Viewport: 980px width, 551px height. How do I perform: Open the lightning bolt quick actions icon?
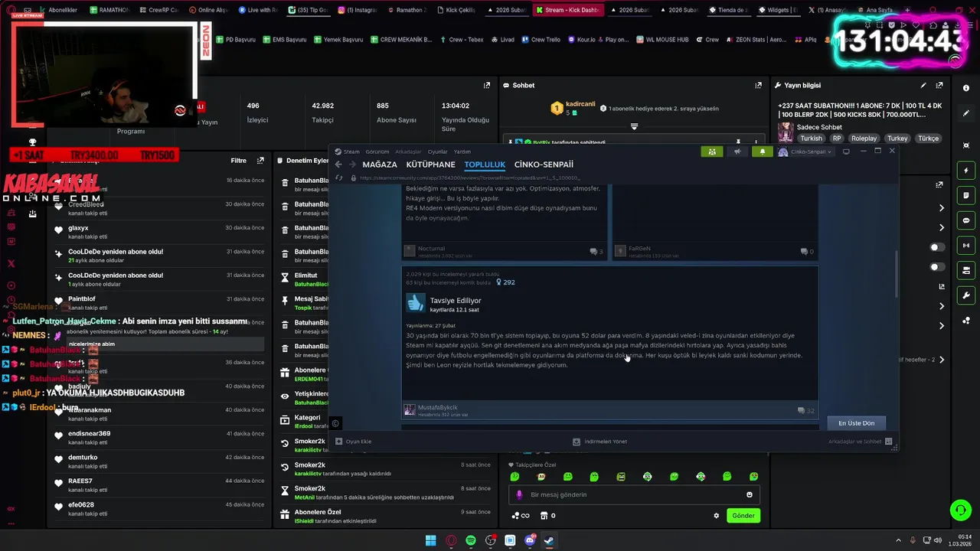[x=966, y=170]
